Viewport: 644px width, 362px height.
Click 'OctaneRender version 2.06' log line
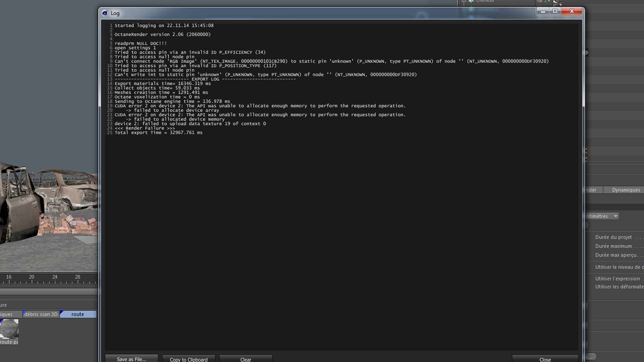pyautogui.click(x=163, y=34)
